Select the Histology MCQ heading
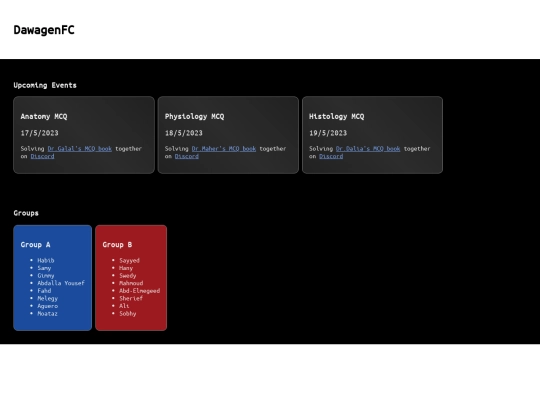 [x=336, y=116]
